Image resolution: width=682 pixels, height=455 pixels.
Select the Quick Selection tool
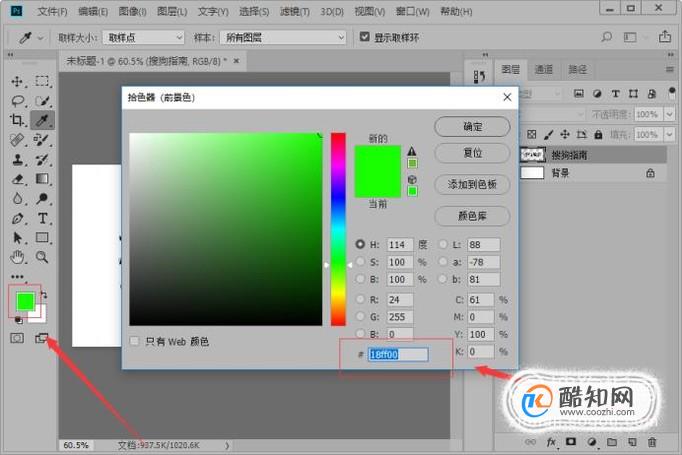[x=42, y=101]
